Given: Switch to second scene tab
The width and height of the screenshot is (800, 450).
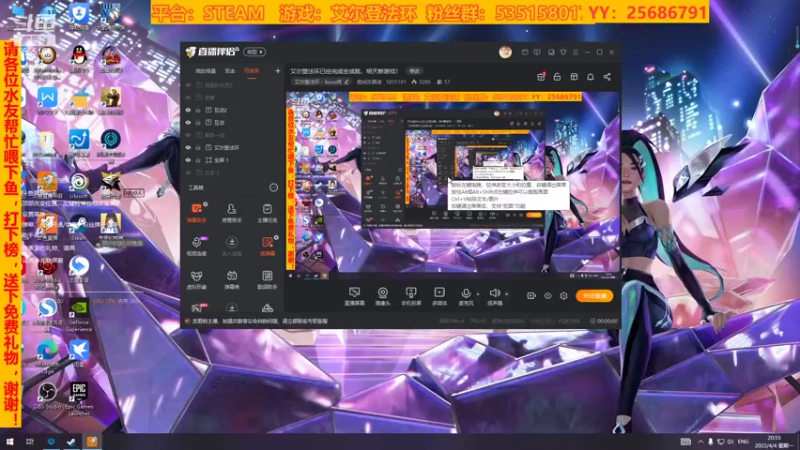Looking at the screenshot, I should [230, 71].
